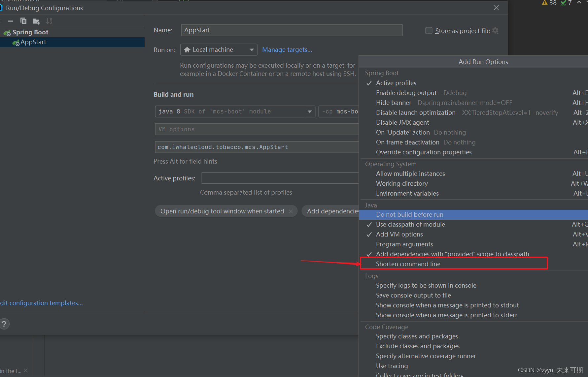
Task: Remove the 'Open run/debug tool window' chip
Action: click(291, 211)
